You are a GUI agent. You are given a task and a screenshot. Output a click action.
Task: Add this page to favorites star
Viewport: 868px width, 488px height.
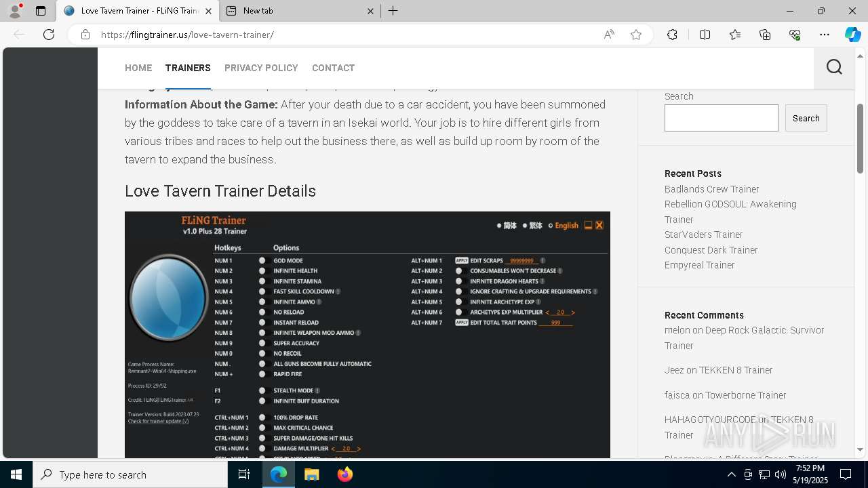point(636,35)
